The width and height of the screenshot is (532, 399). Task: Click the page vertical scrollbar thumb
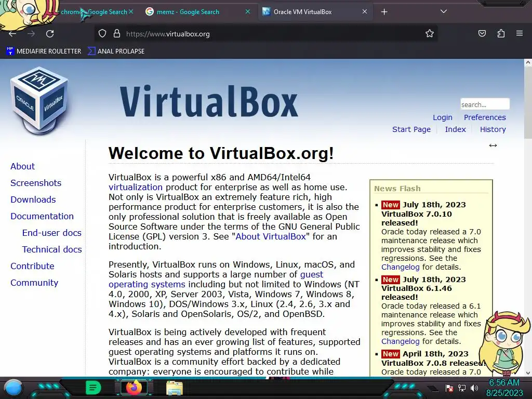click(x=528, y=102)
